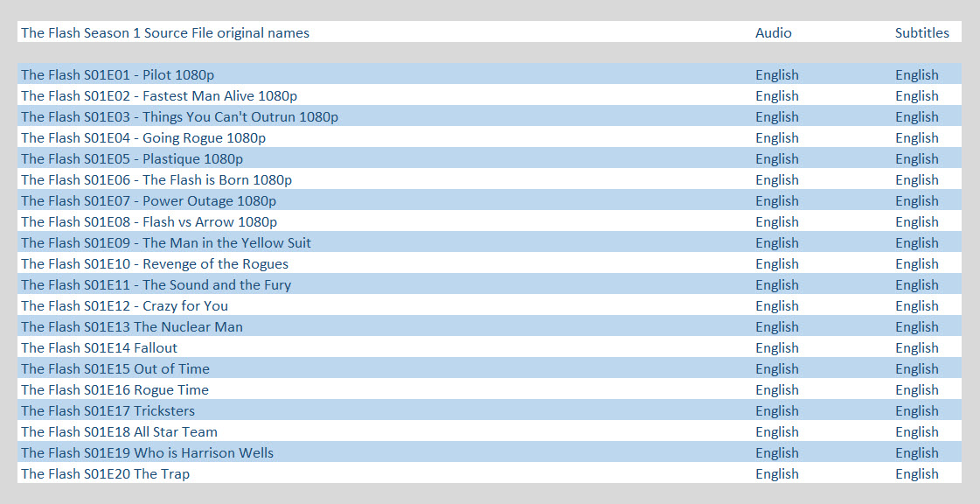This screenshot has width=980, height=504.
Task: Select 'The Flash S01E10 - Revenge of the Rogues'
Action: pos(155,263)
